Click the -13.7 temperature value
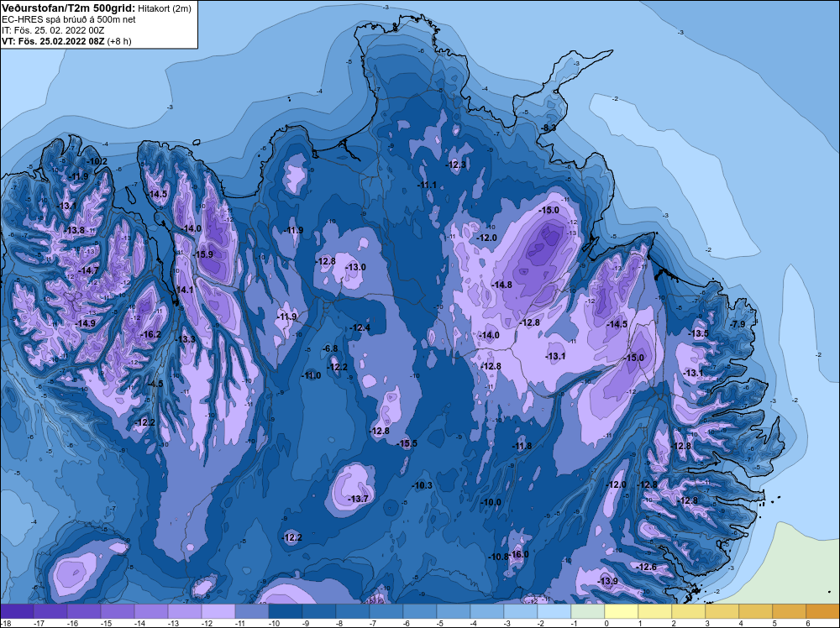The width and height of the screenshot is (840, 628). [x=359, y=499]
